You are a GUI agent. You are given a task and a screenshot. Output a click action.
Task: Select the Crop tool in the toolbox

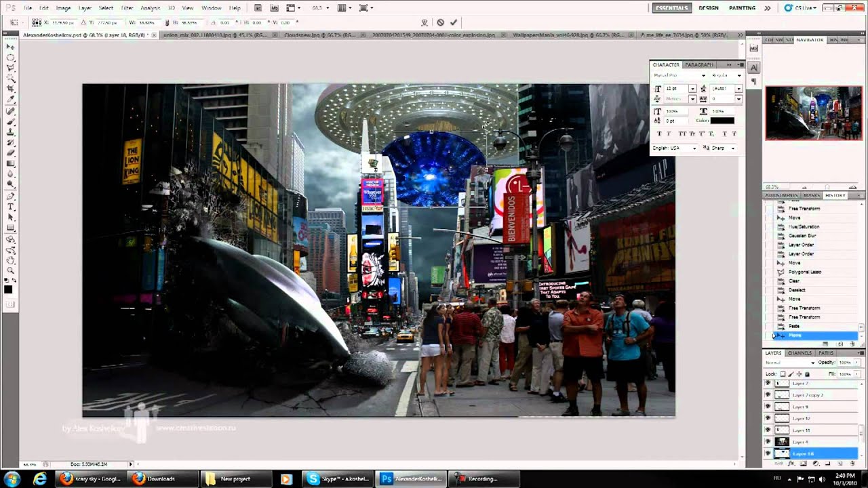click(x=11, y=89)
